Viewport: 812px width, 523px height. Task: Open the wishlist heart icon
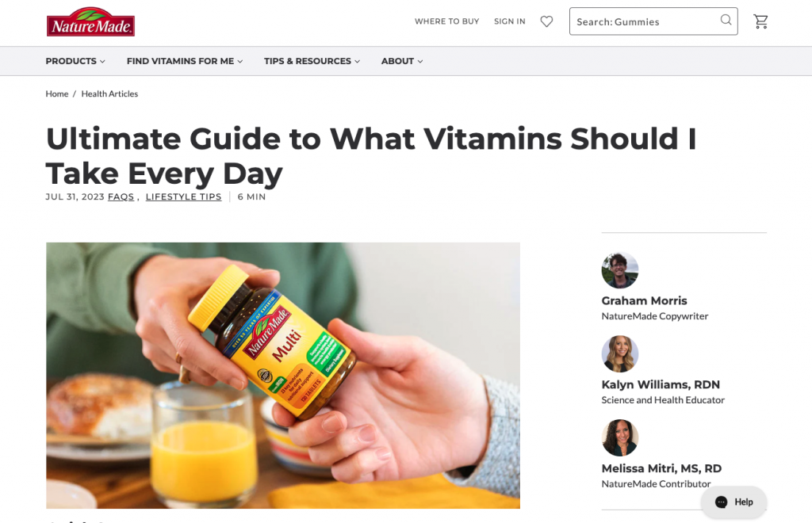click(546, 21)
